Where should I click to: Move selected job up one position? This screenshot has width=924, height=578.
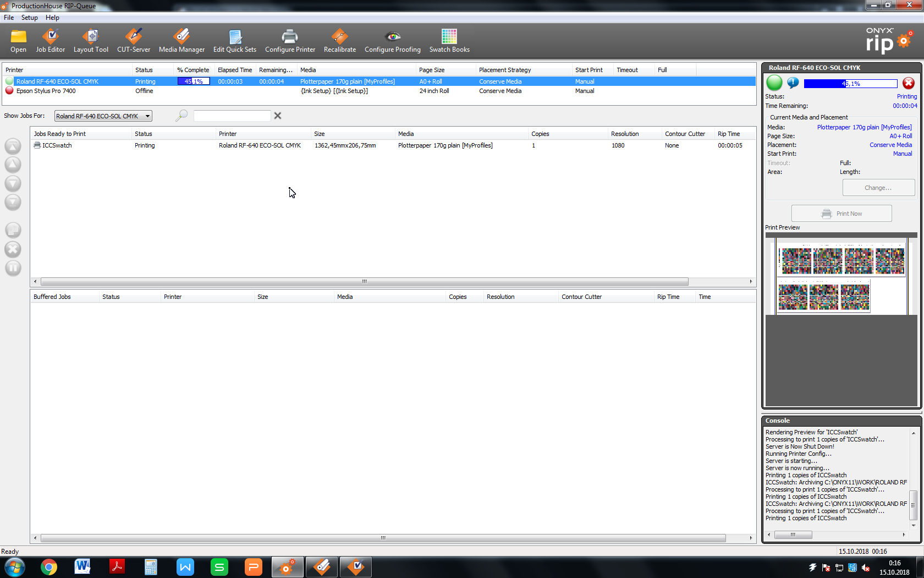coord(13,165)
